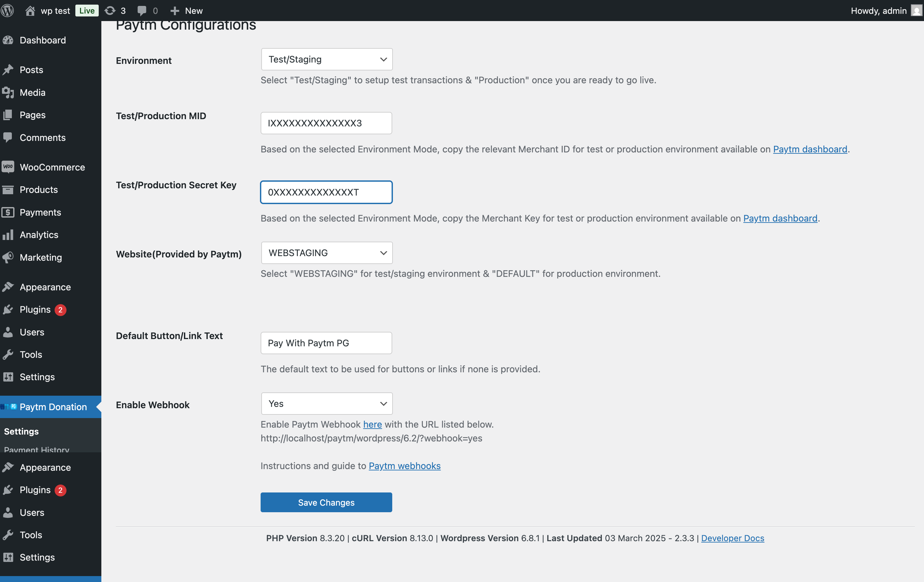
Task: Click the Comments speech icon in sidebar
Action: (8, 137)
